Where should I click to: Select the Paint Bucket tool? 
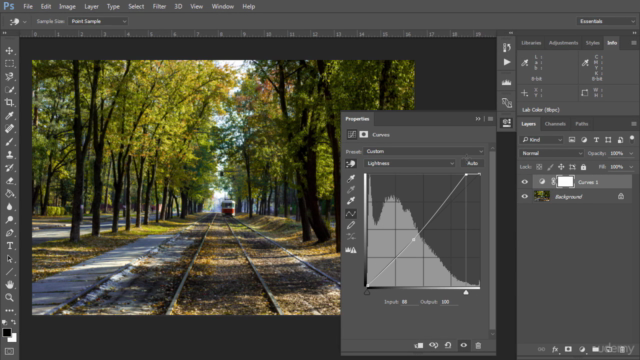[9, 194]
